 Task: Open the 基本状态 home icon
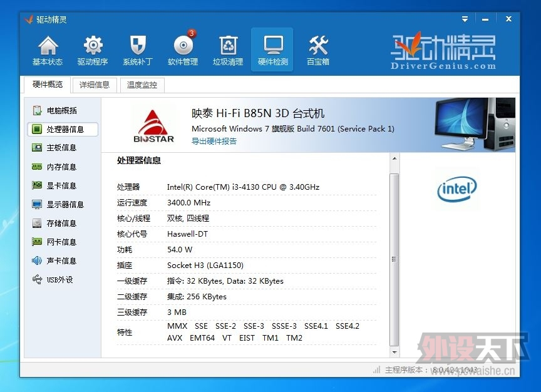(48, 45)
